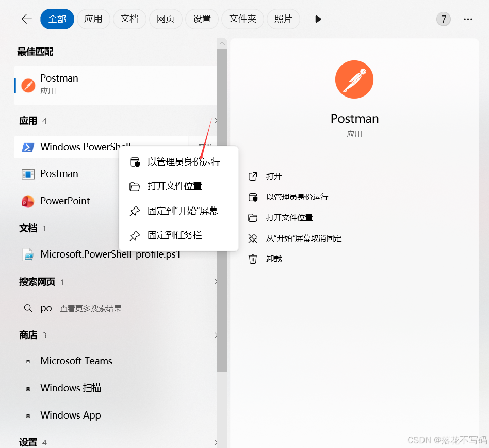489x448 pixels.
Task: Click the results list scrollbar thumb
Action: pos(222,210)
